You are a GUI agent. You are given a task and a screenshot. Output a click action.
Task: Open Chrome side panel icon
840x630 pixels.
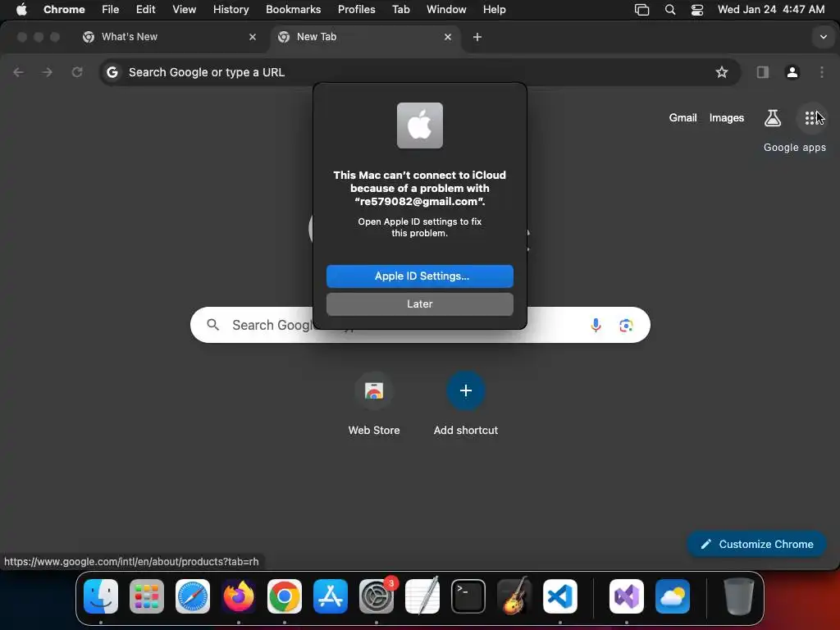coord(762,72)
